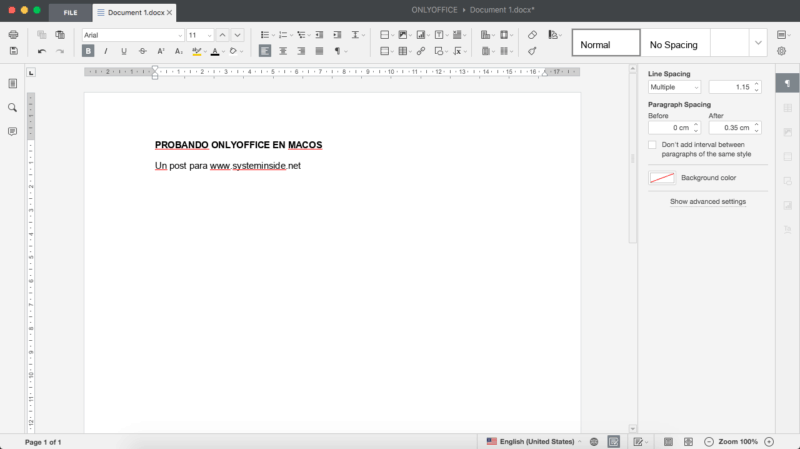The image size is (800, 449).
Task: Click the Clear style eraser icon
Action: tap(532, 35)
